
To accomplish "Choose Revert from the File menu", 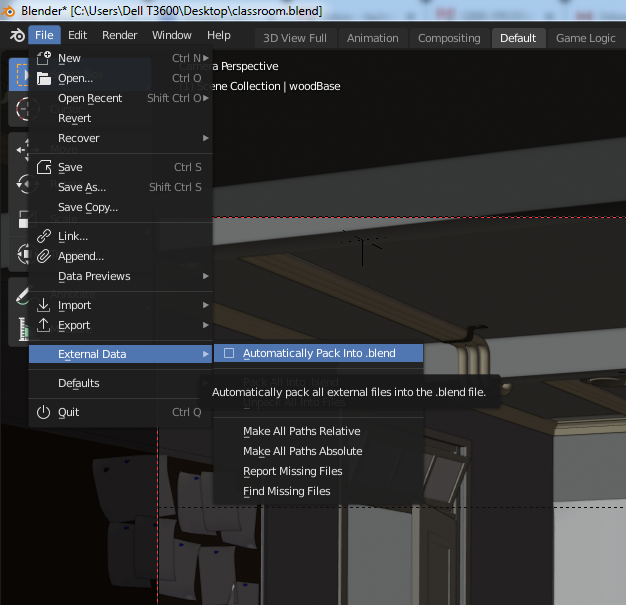I will point(120,118).
